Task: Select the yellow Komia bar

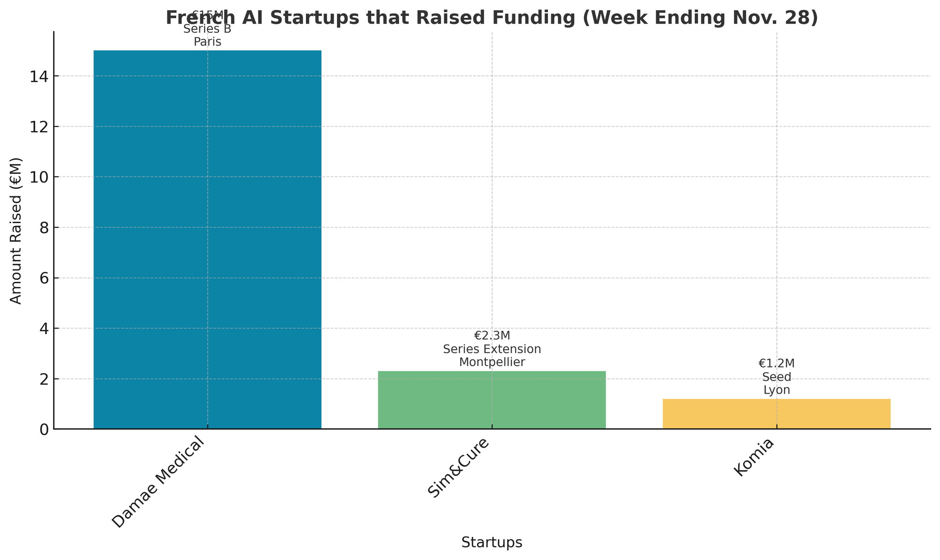Action: click(776, 414)
